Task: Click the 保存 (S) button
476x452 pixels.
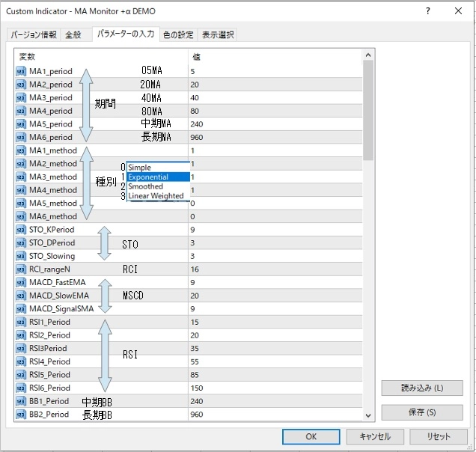Action: (x=422, y=412)
